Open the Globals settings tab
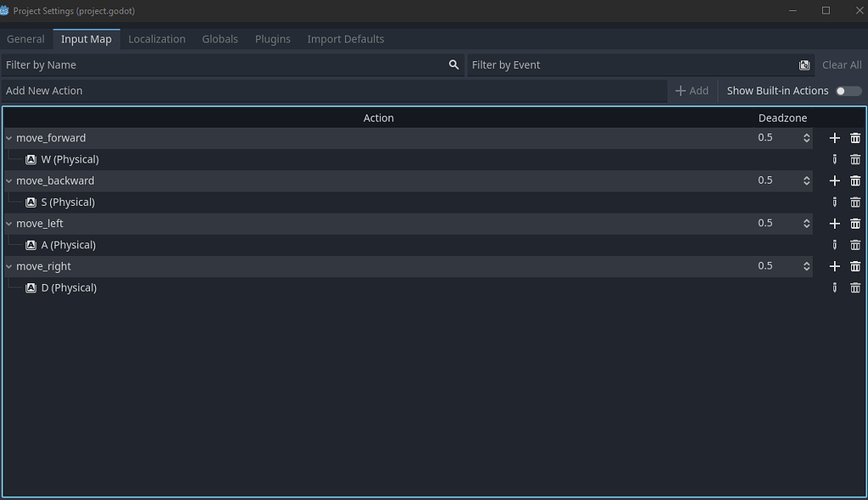868x500 pixels. [220, 39]
